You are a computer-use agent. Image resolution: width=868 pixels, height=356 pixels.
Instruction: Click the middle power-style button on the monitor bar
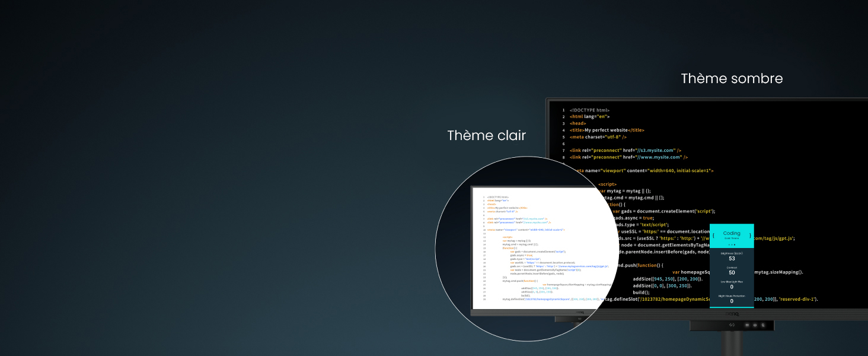(755, 325)
